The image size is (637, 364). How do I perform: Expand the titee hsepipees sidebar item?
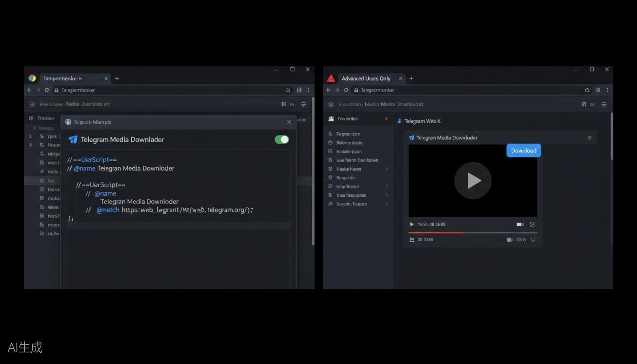387,195
